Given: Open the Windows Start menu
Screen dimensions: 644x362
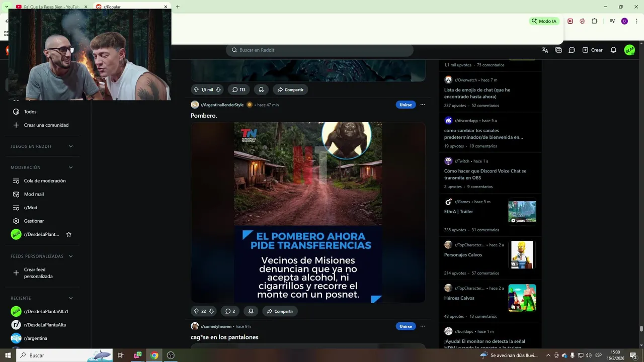Looking at the screenshot, I should coord(8,355).
